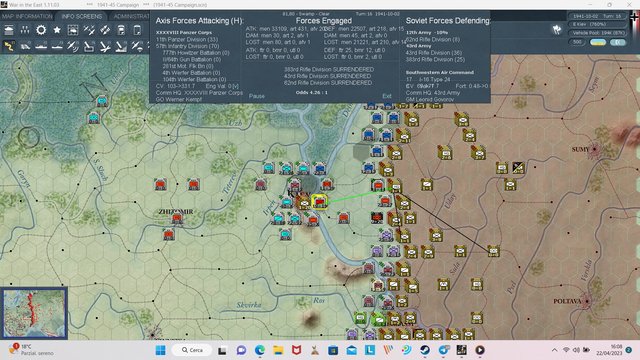The width and height of the screenshot is (640, 360).
Task: Click the SUMY city marker
Action: tap(594, 149)
